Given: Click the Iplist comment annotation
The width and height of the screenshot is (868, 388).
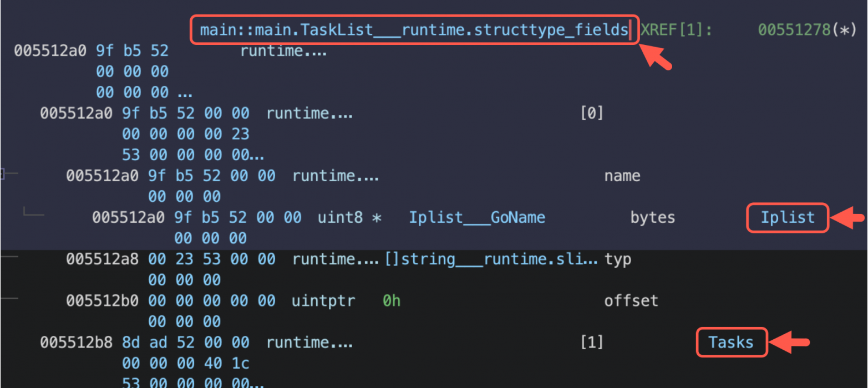Looking at the screenshot, I should point(788,218).
